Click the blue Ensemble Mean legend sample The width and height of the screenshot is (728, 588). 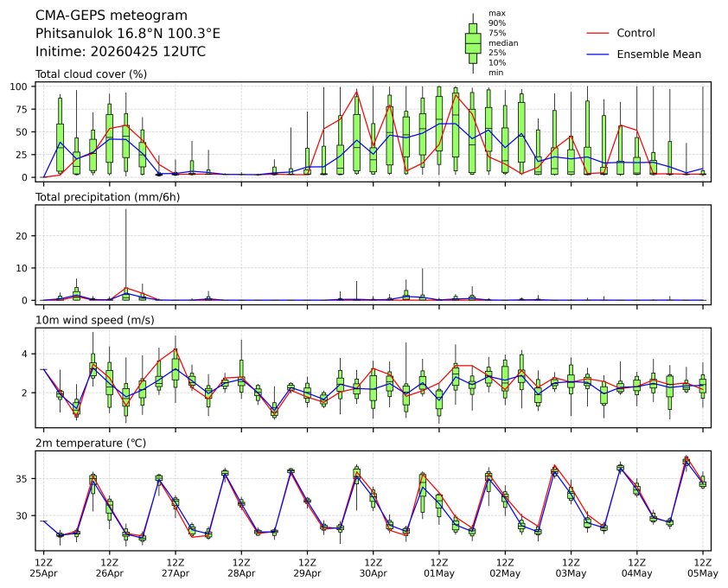tap(597, 54)
